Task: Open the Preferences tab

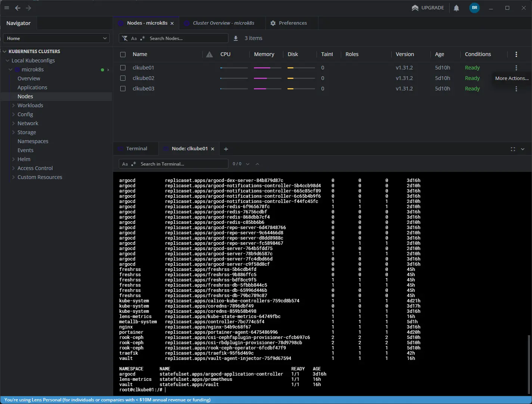Action: pos(292,23)
